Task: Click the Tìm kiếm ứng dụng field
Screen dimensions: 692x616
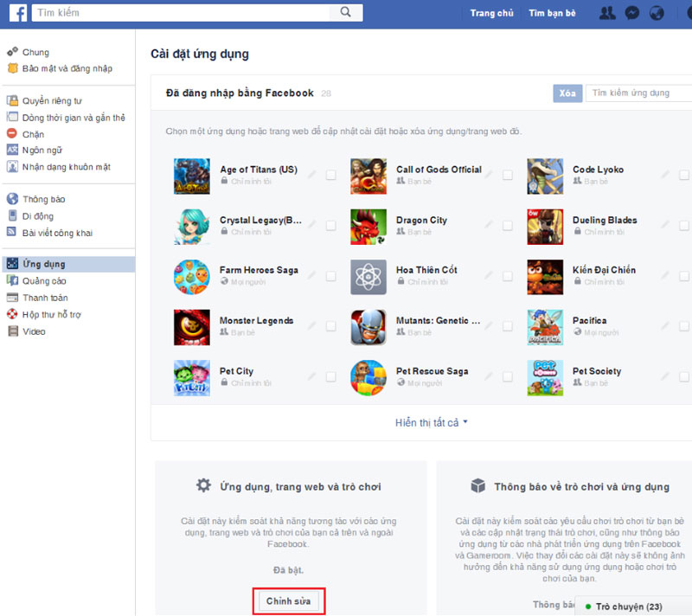Action: point(638,93)
